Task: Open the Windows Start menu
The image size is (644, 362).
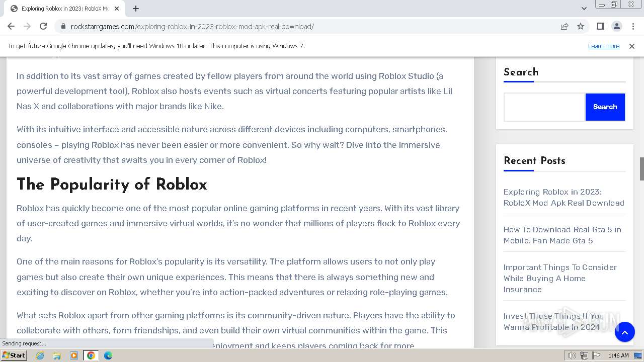Action: pos(14,355)
